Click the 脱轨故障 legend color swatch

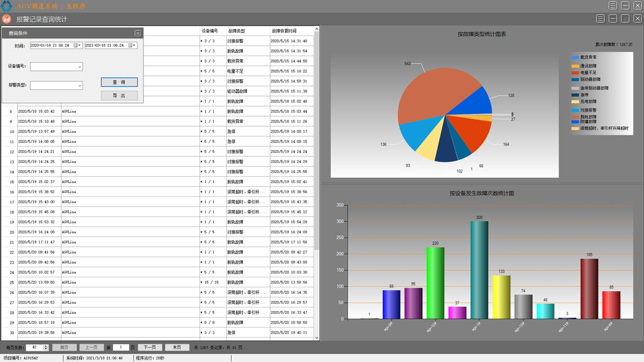(x=575, y=117)
